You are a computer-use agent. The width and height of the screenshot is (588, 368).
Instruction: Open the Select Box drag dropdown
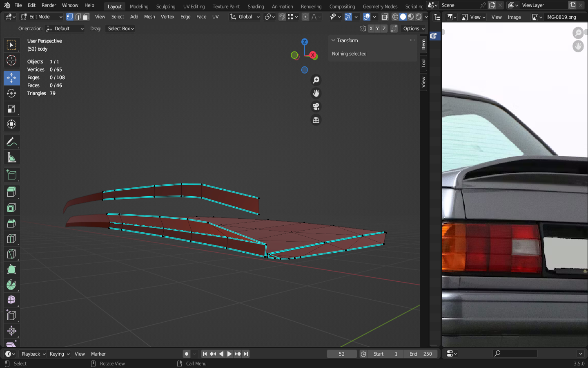point(120,29)
